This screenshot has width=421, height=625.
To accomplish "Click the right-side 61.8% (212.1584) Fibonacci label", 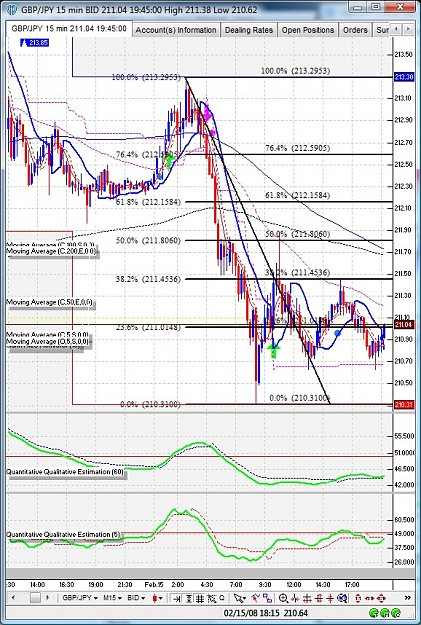I will (297, 195).
